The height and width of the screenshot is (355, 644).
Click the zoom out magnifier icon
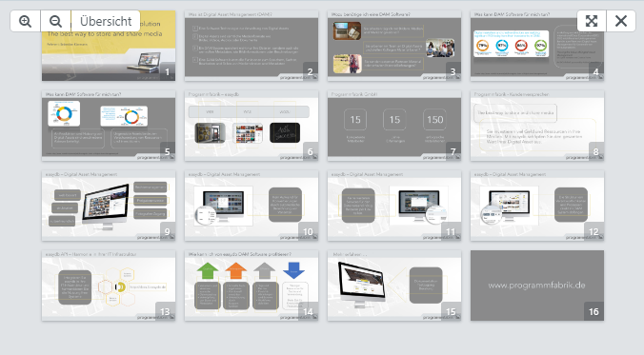(x=55, y=21)
